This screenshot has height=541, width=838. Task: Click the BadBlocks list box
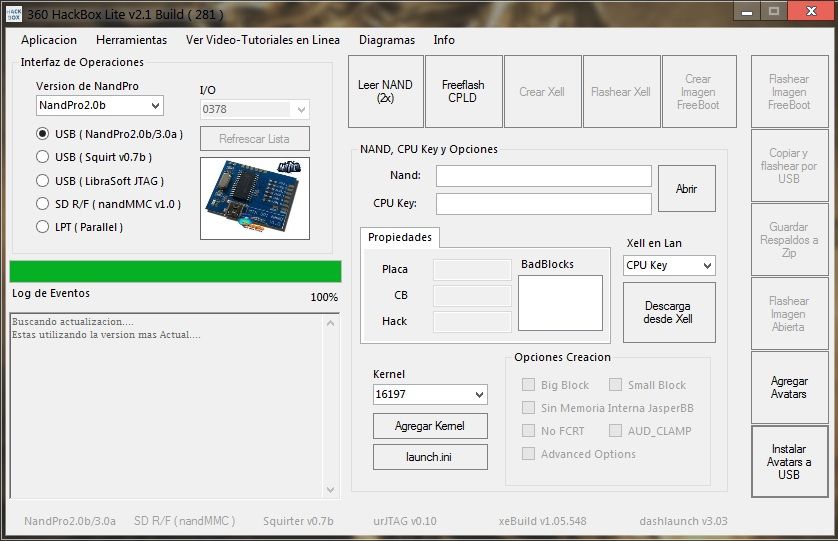pyautogui.click(x=561, y=303)
